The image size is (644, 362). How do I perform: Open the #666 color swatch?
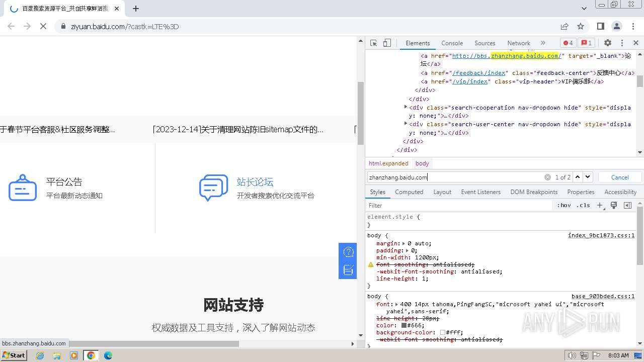[x=404, y=325]
